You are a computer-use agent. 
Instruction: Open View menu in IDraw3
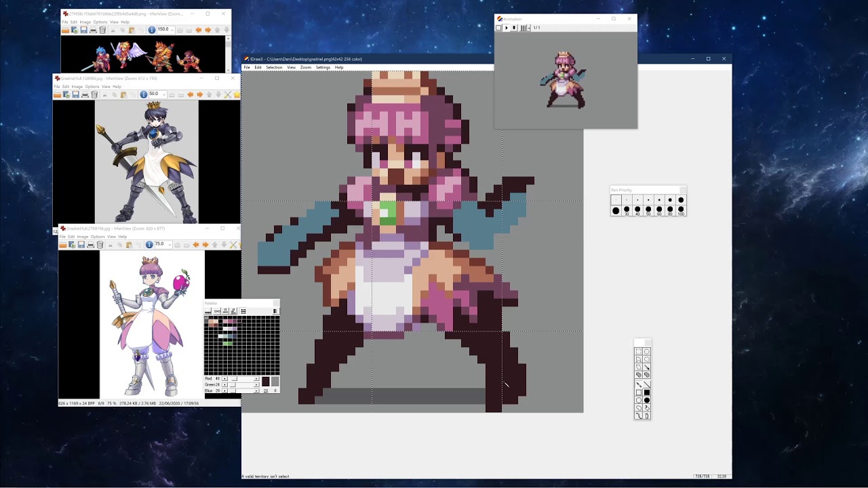291,67
